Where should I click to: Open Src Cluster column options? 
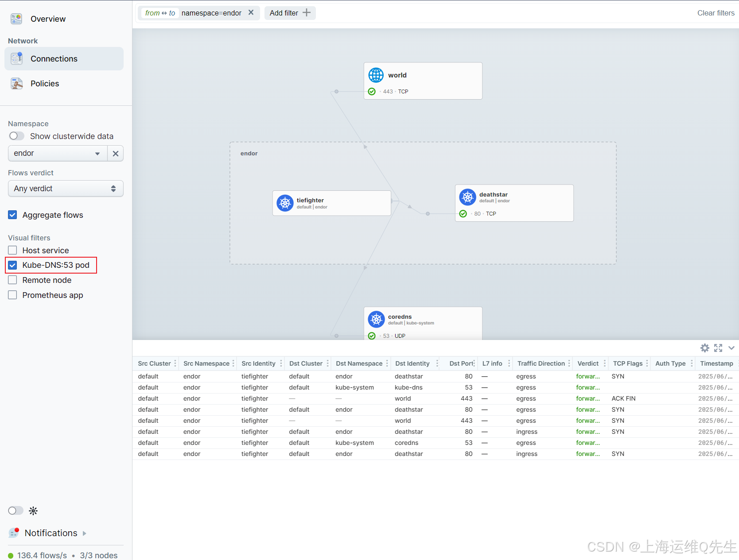point(175,363)
